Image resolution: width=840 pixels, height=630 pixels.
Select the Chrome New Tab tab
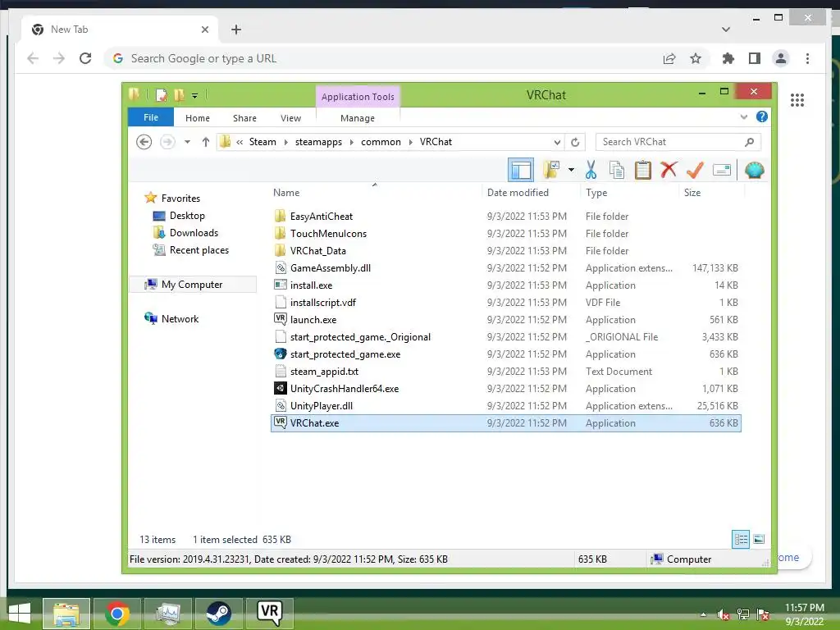pyautogui.click(x=120, y=30)
